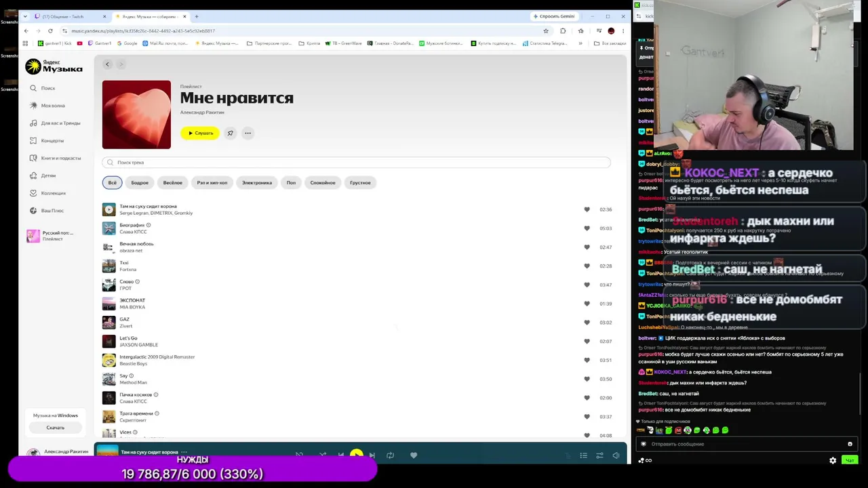
Task: Toggle repeat in the player bar
Action: 390,455
